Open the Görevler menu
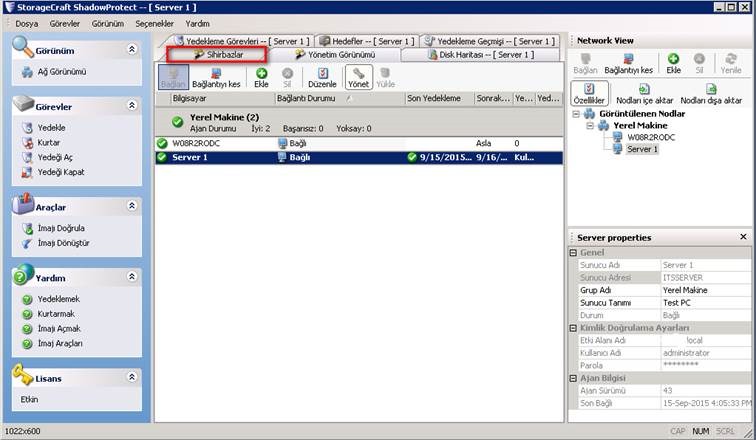Image resolution: width=756 pixels, height=440 pixels. (65, 24)
